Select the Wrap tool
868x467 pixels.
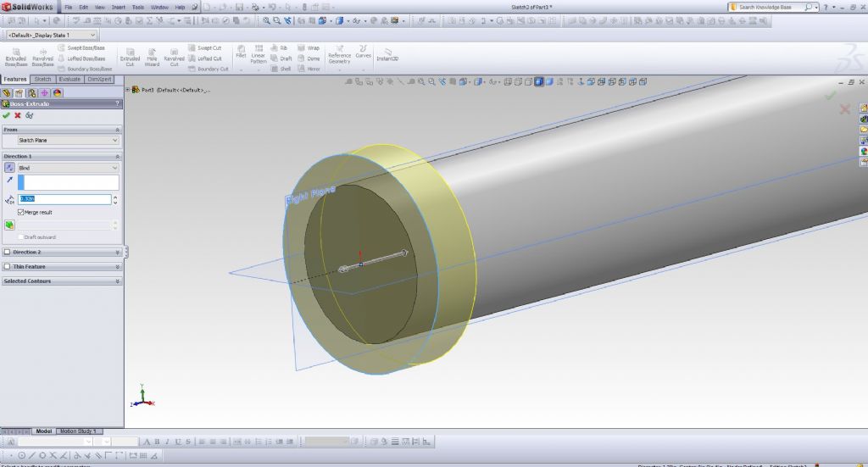(x=309, y=48)
